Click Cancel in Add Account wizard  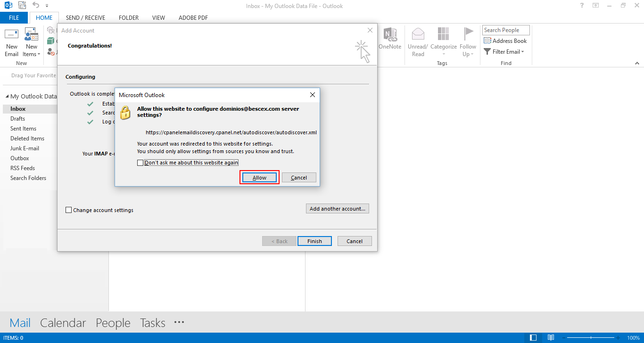pyautogui.click(x=355, y=241)
